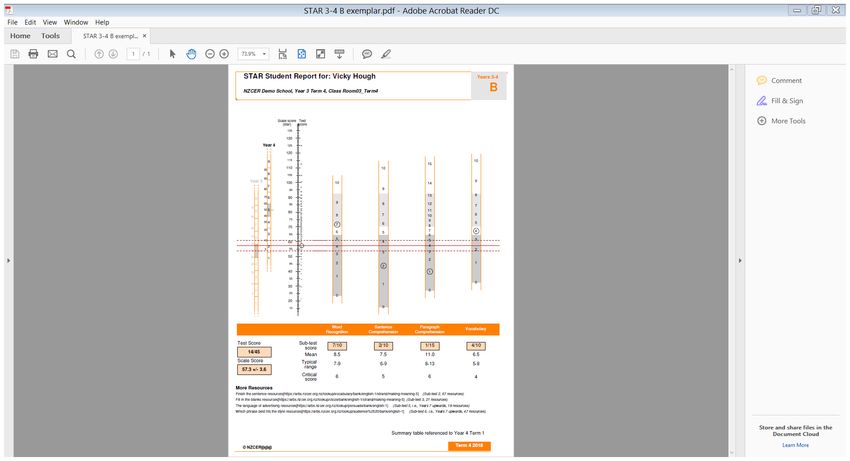Go to next page arrow icon
The height and width of the screenshot is (461, 850).
(x=113, y=54)
